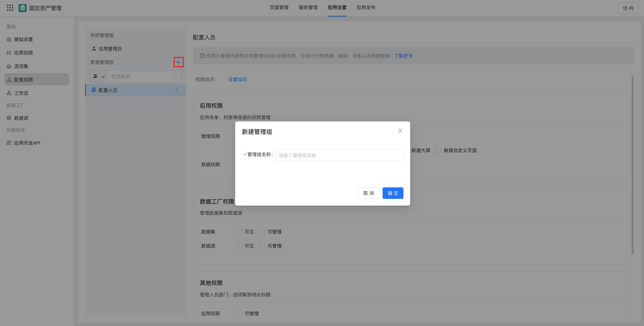This screenshot has height=326, width=644.
Task: Open the 基础设置 gear icon in sidebar
Action: click(x=9, y=39)
